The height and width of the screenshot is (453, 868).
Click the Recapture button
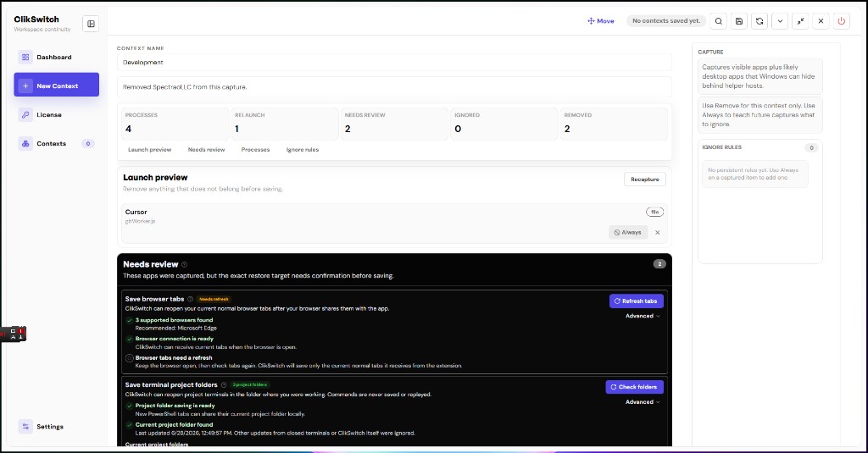point(645,180)
